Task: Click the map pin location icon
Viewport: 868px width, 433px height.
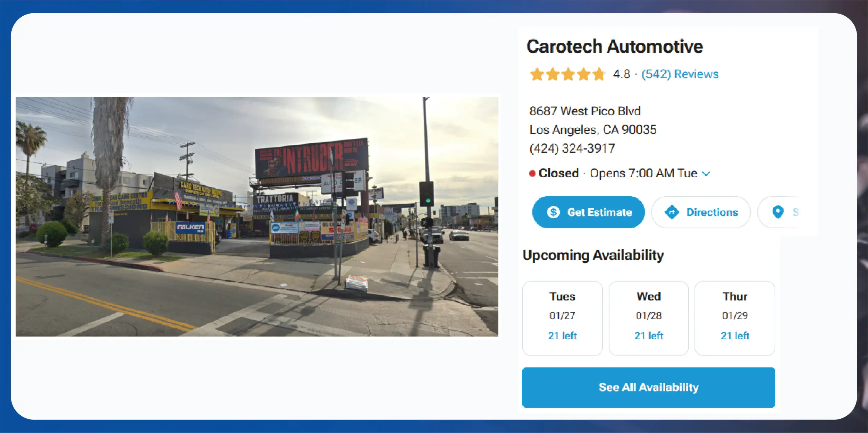Action: (x=778, y=212)
